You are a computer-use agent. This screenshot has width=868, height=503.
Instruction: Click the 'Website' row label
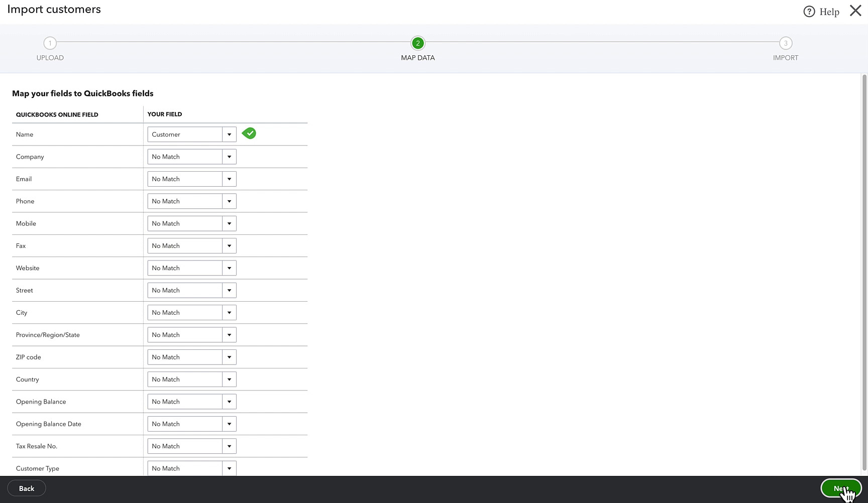coord(28,268)
